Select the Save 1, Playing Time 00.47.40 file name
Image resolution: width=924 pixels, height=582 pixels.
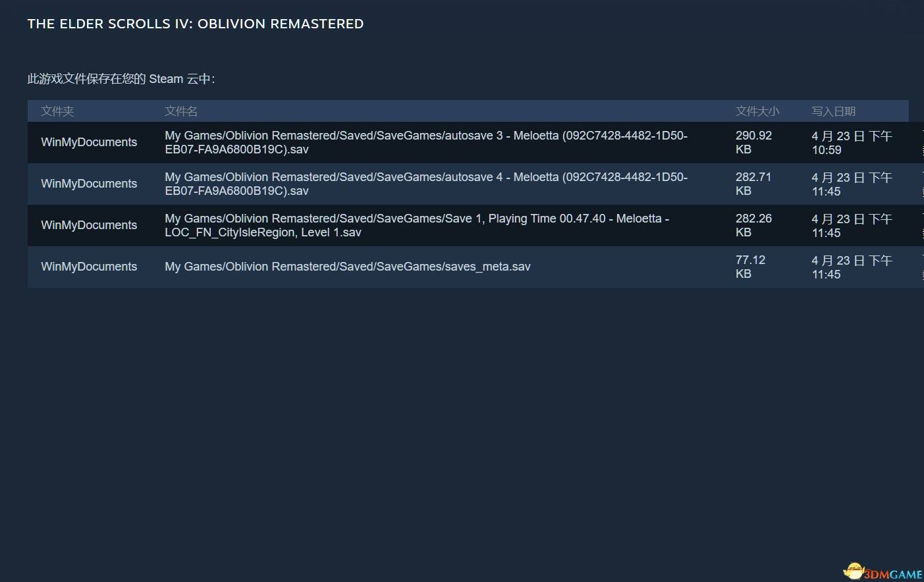click(x=417, y=225)
